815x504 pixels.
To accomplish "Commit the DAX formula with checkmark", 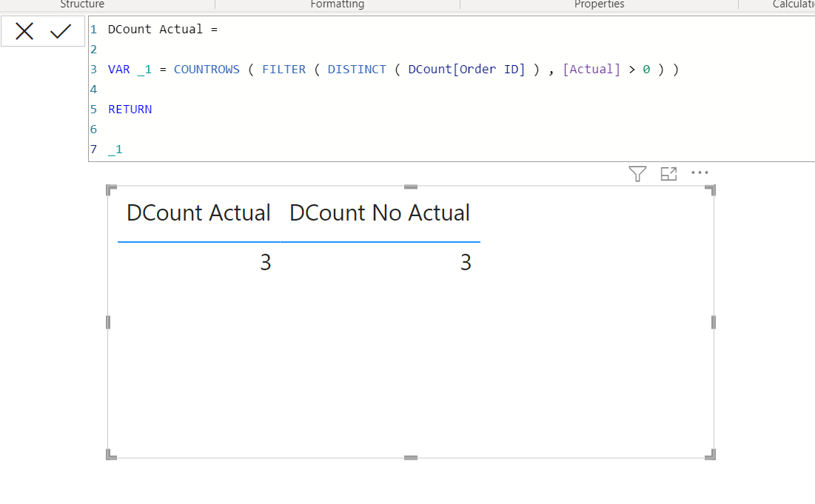I will click(x=61, y=31).
